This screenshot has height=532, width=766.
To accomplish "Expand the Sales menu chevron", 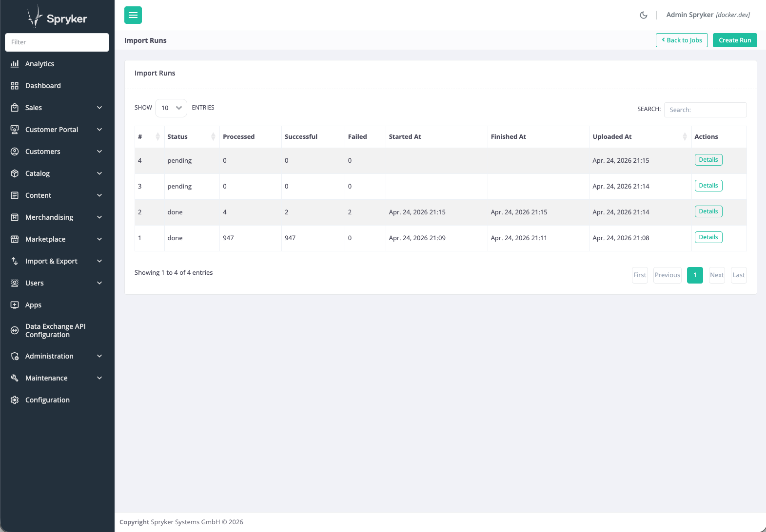I will [x=99, y=108].
